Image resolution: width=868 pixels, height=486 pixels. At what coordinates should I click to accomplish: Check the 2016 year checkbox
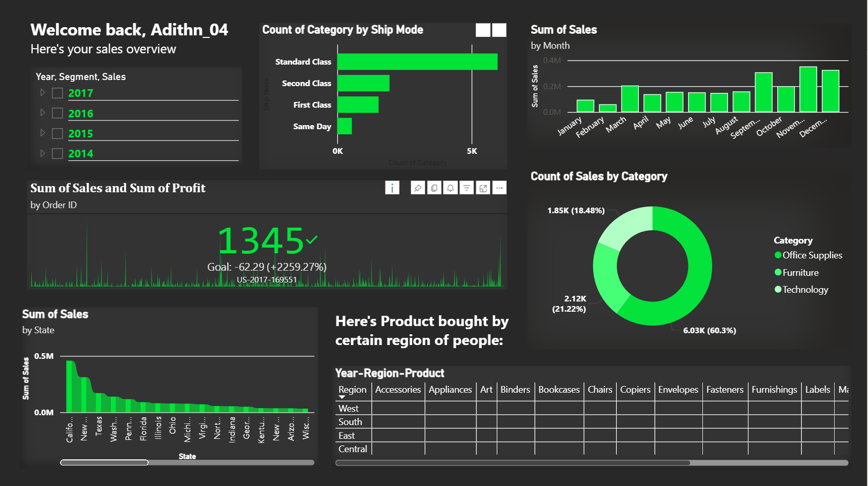pyautogui.click(x=57, y=113)
